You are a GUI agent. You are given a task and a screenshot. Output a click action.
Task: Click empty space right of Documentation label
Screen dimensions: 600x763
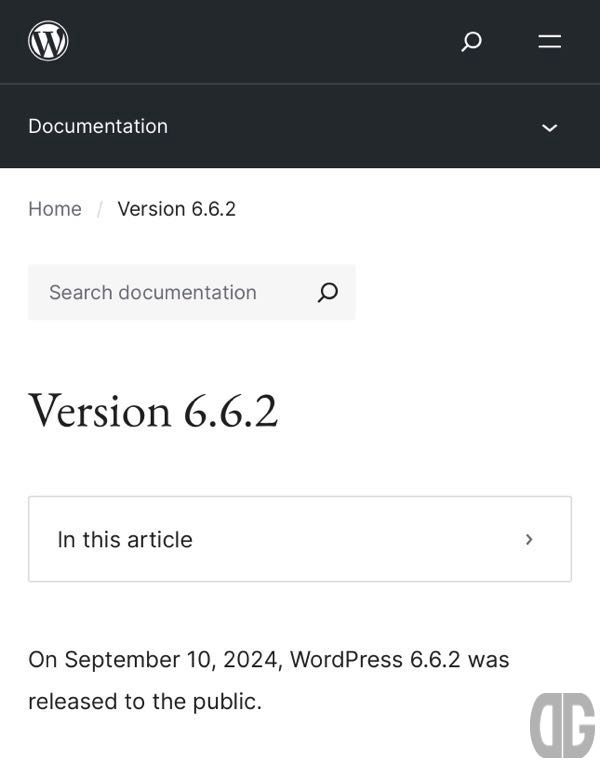pyautogui.click(x=350, y=127)
